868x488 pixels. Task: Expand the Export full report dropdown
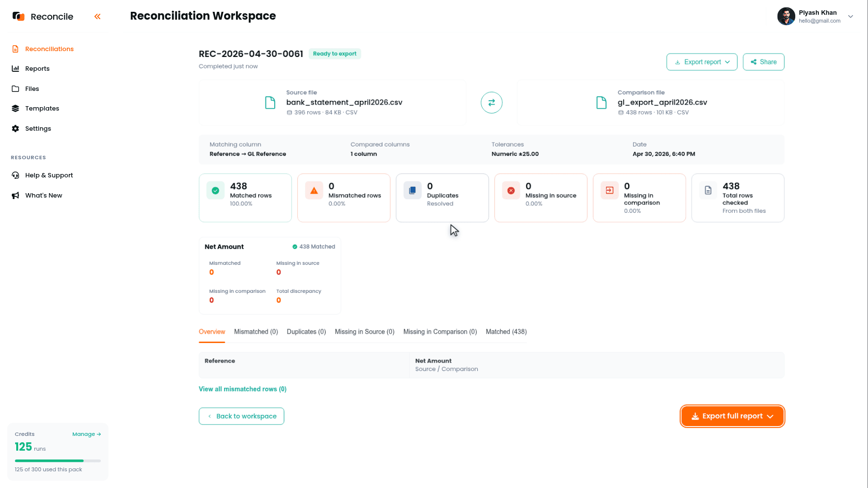point(732,416)
